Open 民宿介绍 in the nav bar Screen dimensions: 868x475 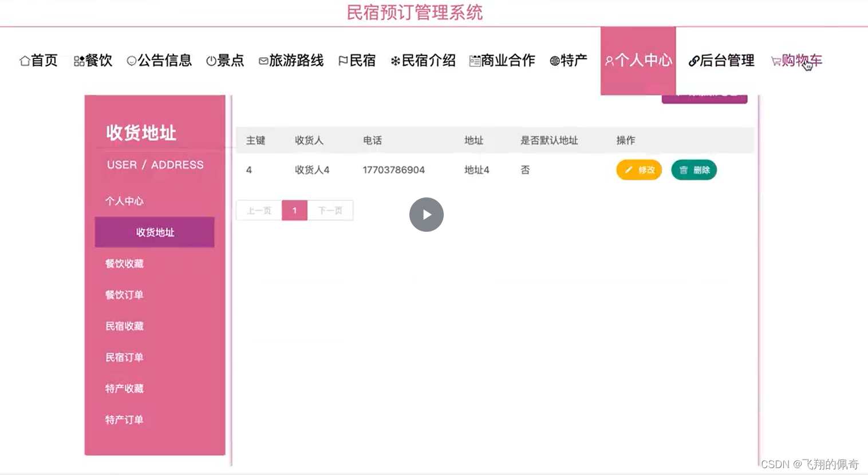423,61
